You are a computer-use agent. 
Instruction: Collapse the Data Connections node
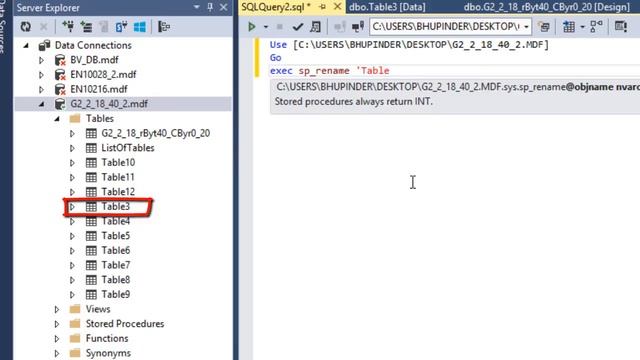tap(26, 45)
